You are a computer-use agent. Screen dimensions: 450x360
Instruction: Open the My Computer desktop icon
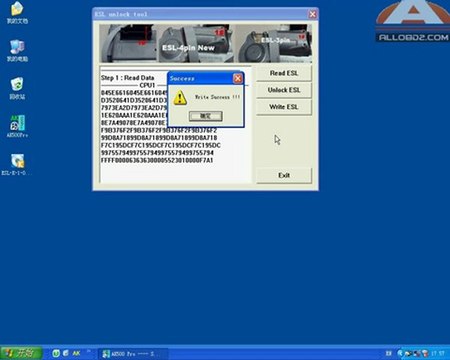tap(17, 51)
